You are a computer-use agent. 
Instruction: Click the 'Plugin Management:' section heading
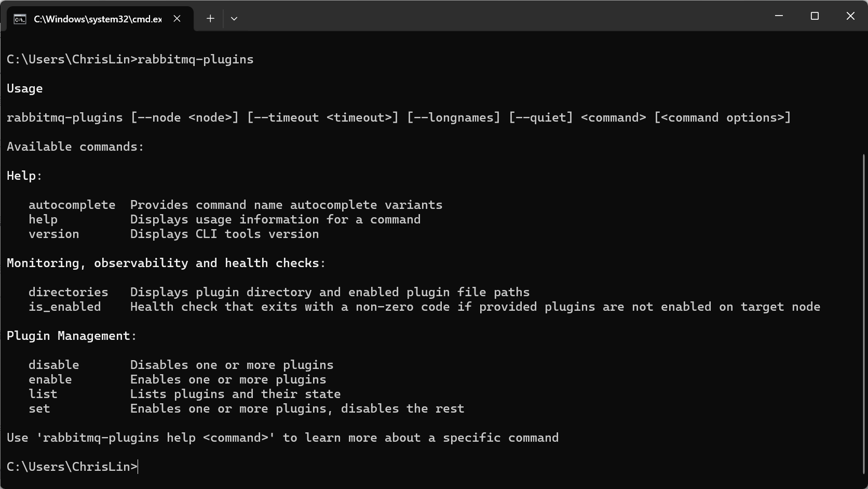pyautogui.click(x=71, y=336)
